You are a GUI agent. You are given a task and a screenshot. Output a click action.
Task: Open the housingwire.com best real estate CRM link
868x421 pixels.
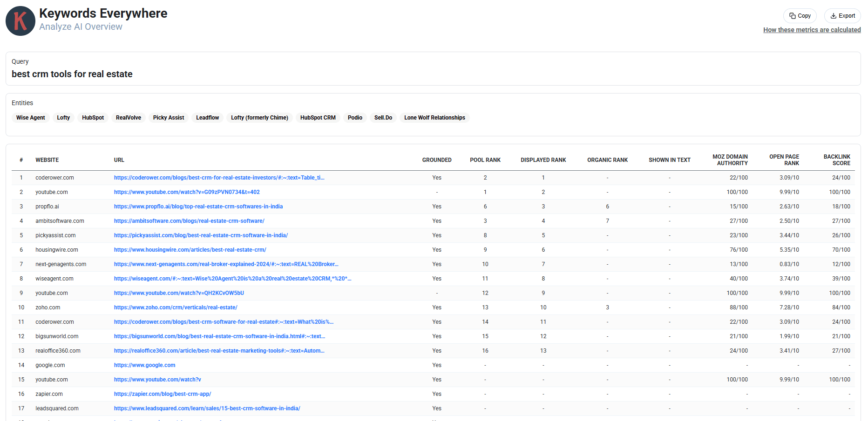(190, 250)
